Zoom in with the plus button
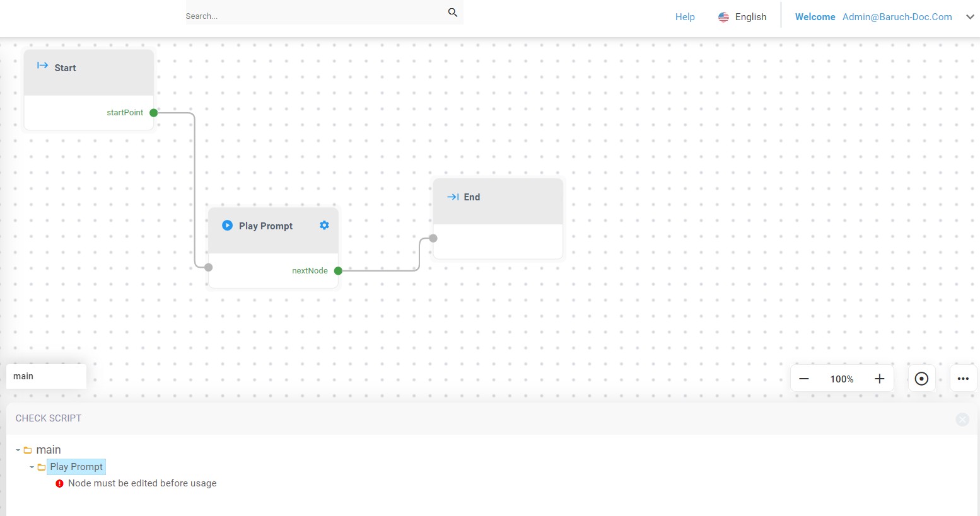 coord(879,379)
